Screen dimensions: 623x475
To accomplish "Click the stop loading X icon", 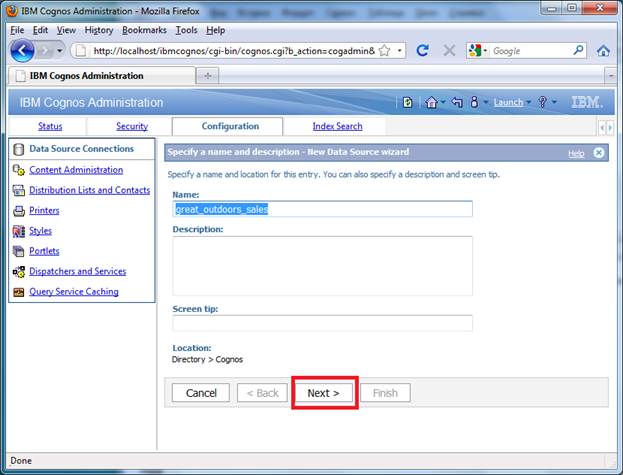I will coord(449,50).
